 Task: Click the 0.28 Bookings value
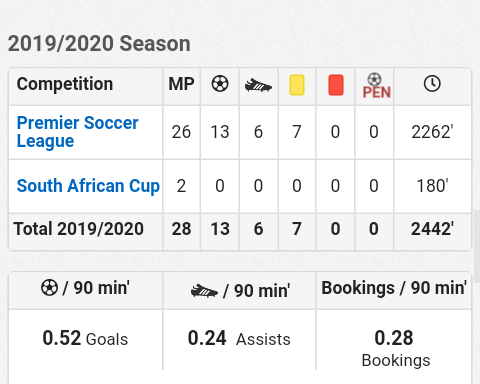click(x=394, y=348)
